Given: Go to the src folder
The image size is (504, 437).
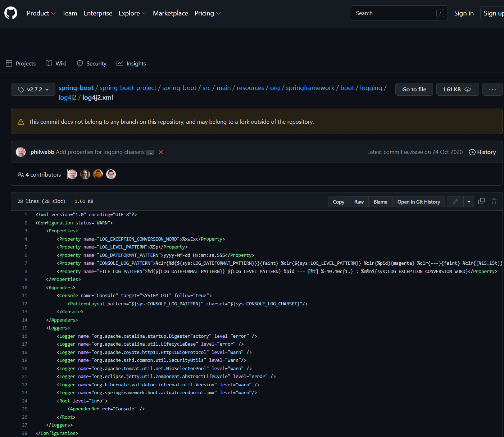Looking at the screenshot, I should (x=206, y=88).
